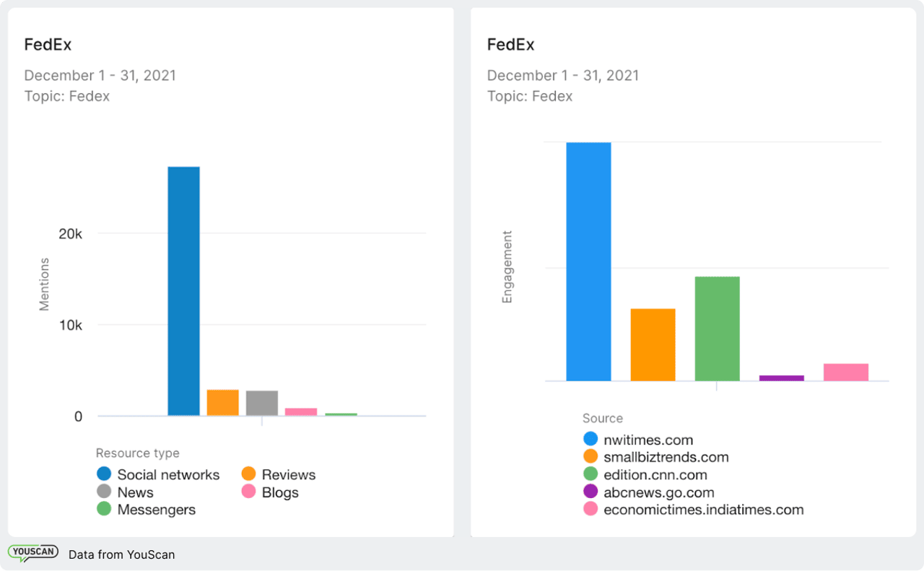
Task: Toggle economictimes.indiatimes.com legend entry
Action: point(694,510)
